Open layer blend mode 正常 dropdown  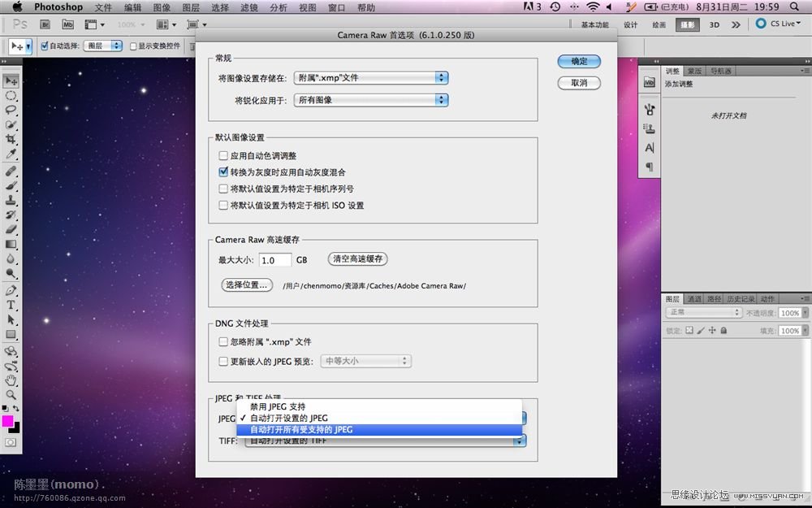click(703, 312)
